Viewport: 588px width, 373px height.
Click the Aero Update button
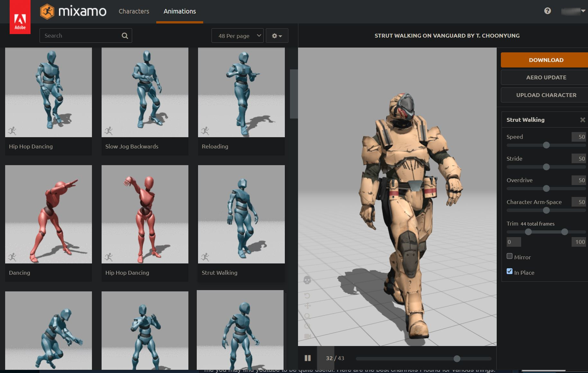(x=545, y=77)
